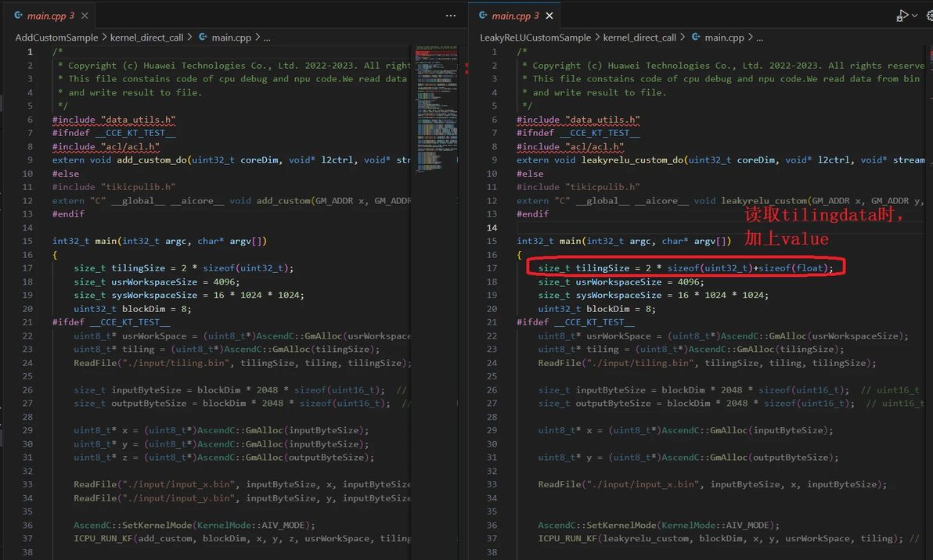Click ReadFile "./input/input_x.bin" in the right editor
This screenshot has height=560, width=933.
click(x=712, y=484)
